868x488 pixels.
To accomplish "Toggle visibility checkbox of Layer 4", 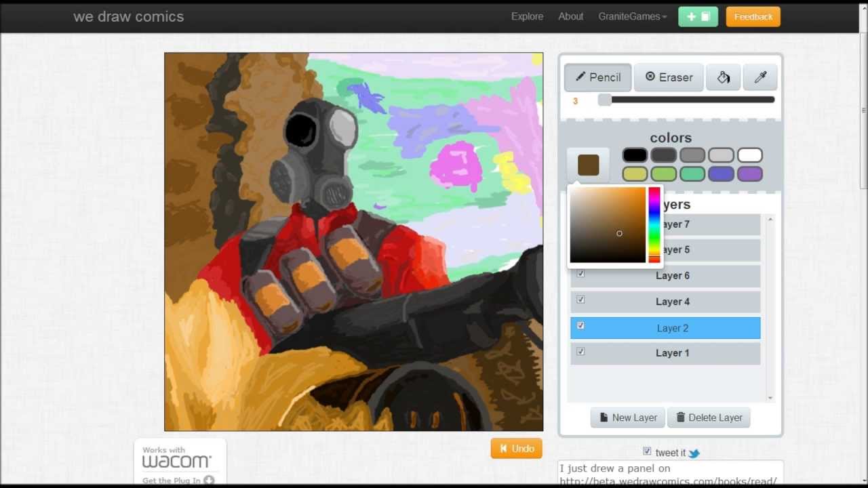I will coord(580,300).
